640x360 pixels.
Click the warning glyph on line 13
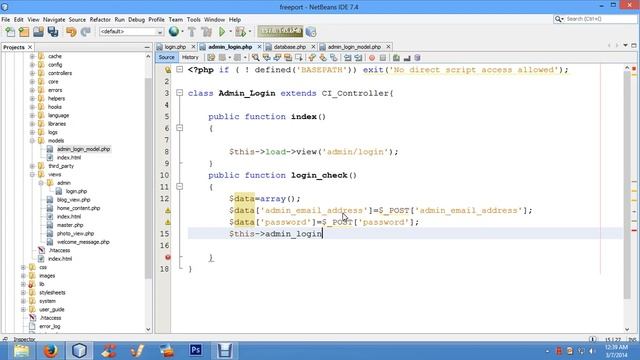click(x=168, y=211)
